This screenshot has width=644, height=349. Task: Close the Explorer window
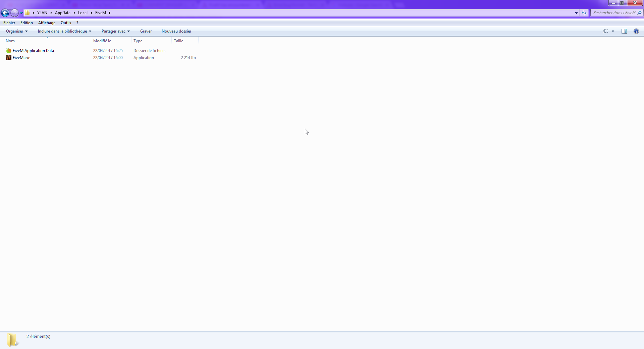pos(635,3)
